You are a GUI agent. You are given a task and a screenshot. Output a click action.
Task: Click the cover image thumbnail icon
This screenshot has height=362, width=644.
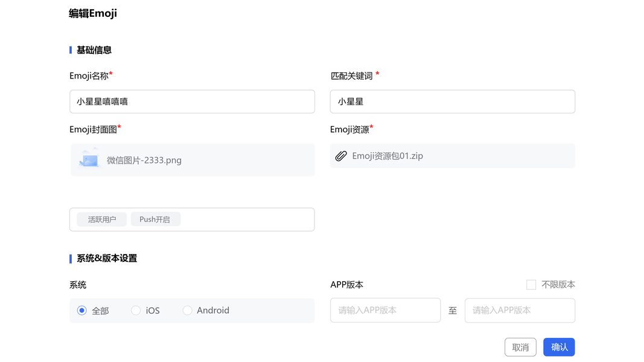[x=89, y=160]
